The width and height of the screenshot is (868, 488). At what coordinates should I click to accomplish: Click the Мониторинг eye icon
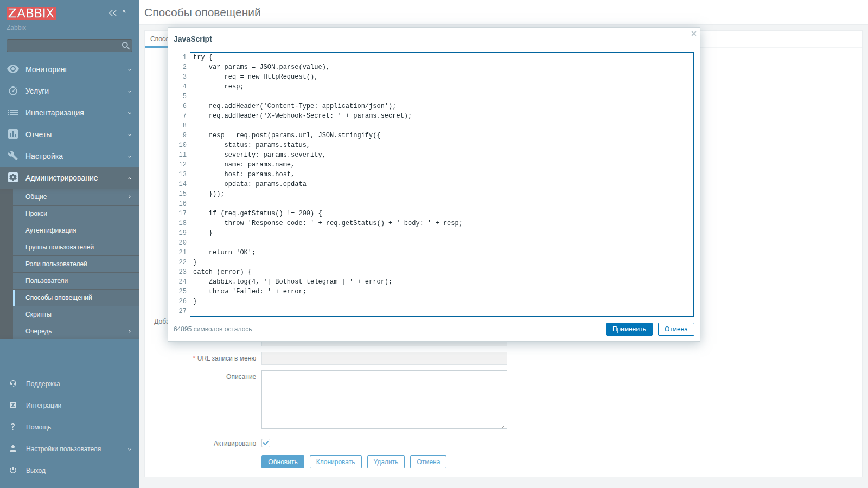pos(13,69)
